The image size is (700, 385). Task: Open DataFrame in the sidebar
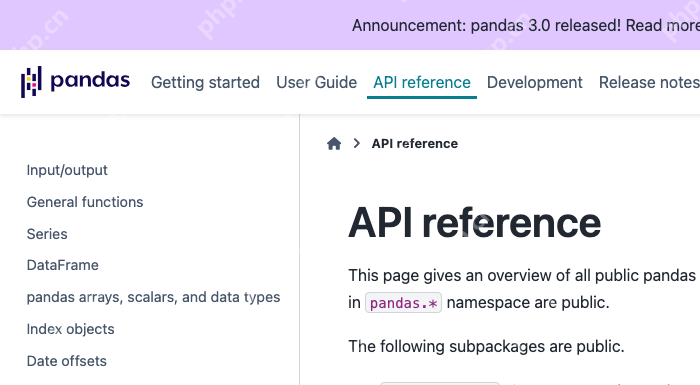coord(62,265)
